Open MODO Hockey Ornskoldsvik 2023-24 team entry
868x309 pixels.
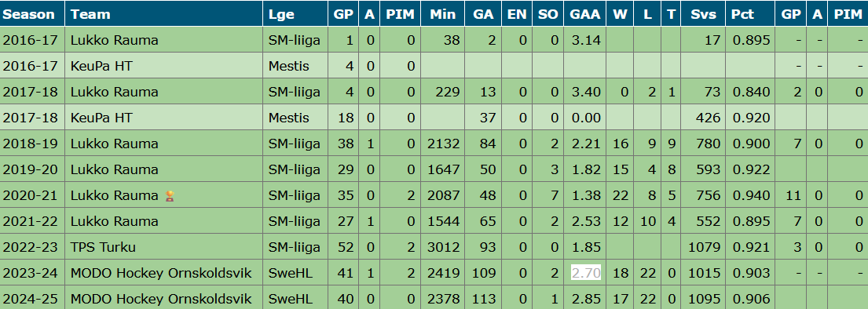click(161, 273)
